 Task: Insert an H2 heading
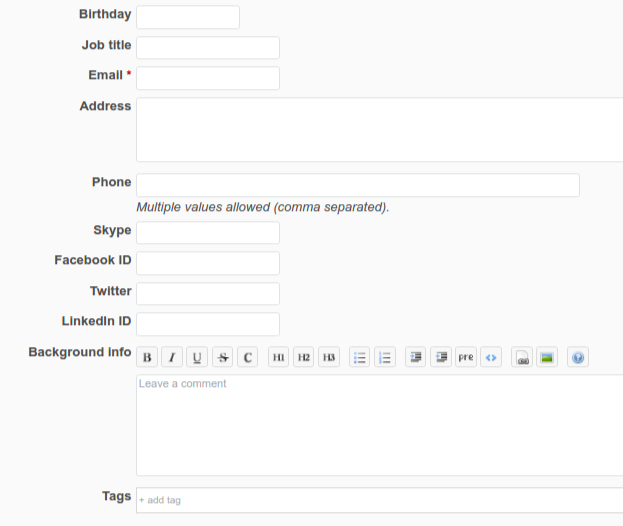pyautogui.click(x=303, y=357)
